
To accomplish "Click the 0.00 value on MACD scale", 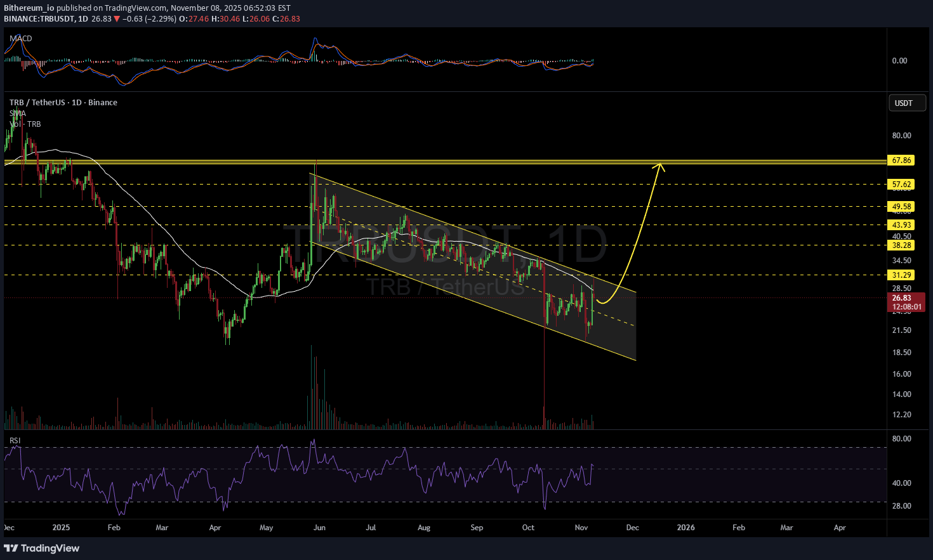I will (x=899, y=61).
